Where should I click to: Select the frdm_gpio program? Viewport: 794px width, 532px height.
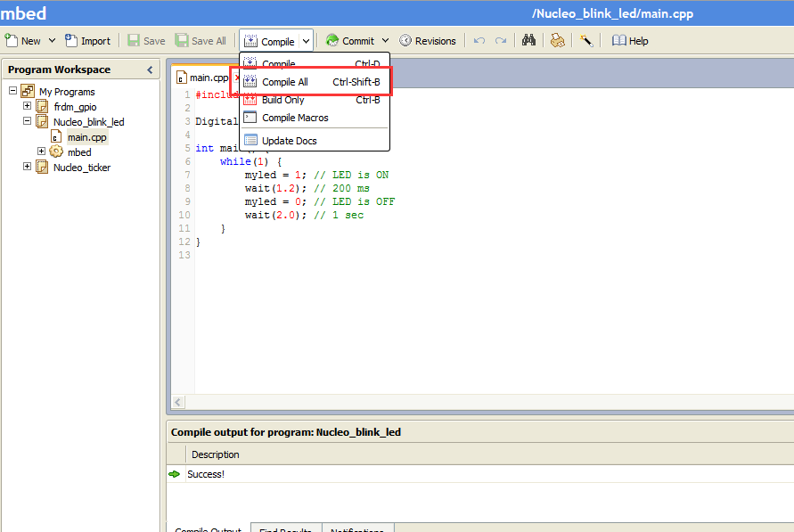pyautogui.click(x=75, y=107)
